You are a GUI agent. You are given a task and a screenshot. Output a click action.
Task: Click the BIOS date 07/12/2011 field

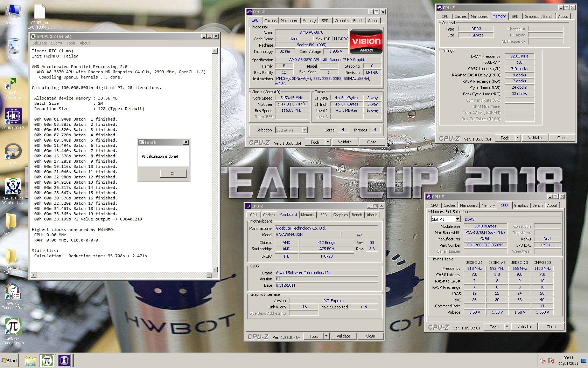326,285
